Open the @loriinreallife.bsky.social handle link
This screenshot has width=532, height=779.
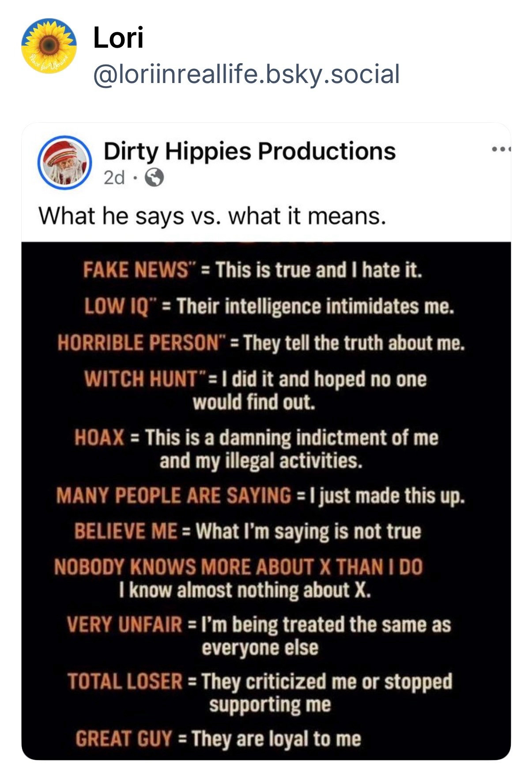pos(246,74)
